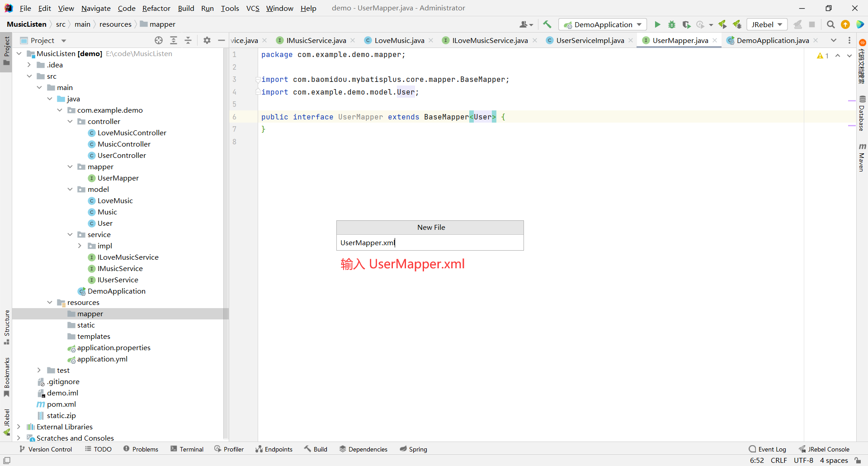Collapse the resources folder node
The width and height of the screenshot is (868, 466).
tap(50, 302)
